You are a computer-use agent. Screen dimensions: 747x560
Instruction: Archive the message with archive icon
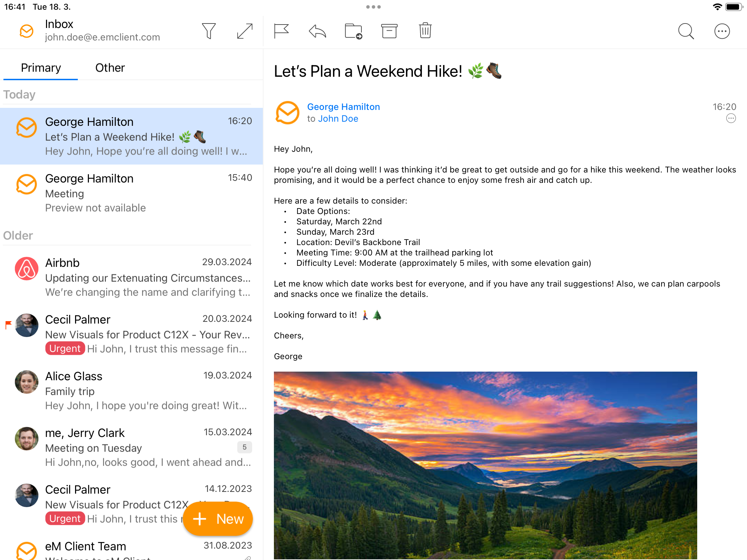coord(389,31)
